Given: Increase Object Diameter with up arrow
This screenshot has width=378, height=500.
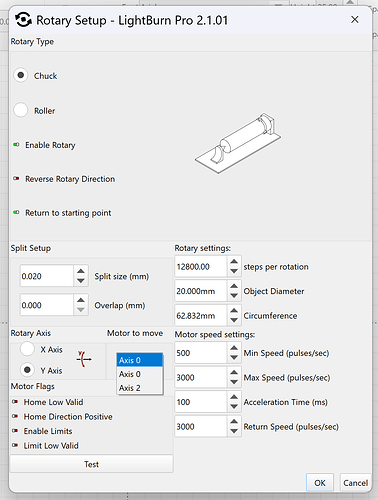Looking at the screenshot, I should click(234, 286).
